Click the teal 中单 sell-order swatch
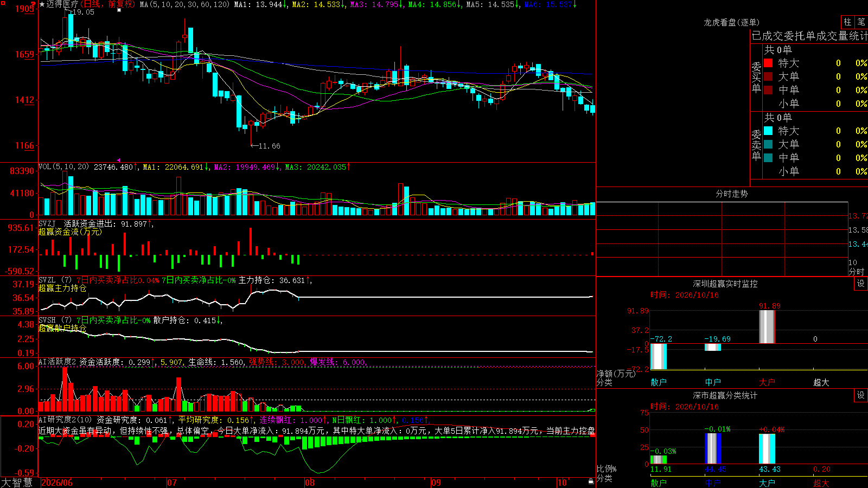This screenshot has height=488, width=868. coord(768,158)
